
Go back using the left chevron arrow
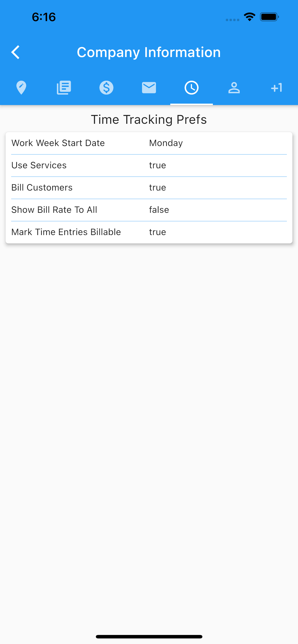(15, 52)
